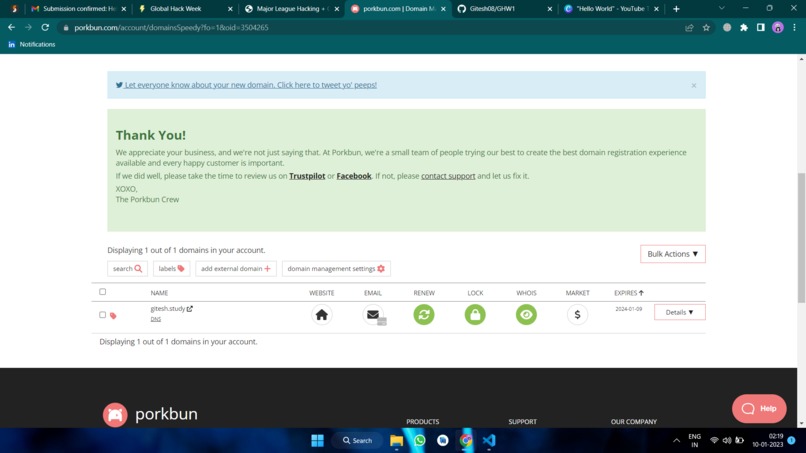Screen dimensions: 806x453
Task: Bookmark this page with the star icon
Action: tap(706, 28)
